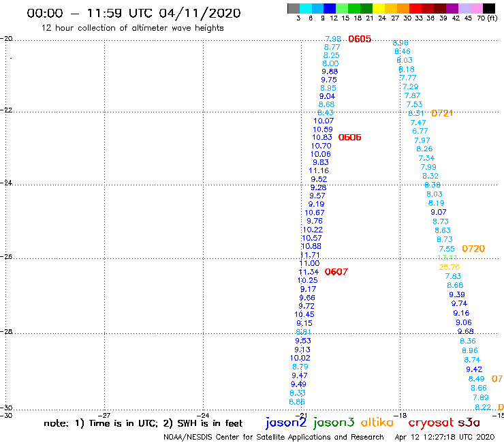The image size is (504, 443).
Task: Click the jason3 satellite label
Action: [x=334, y=423]
